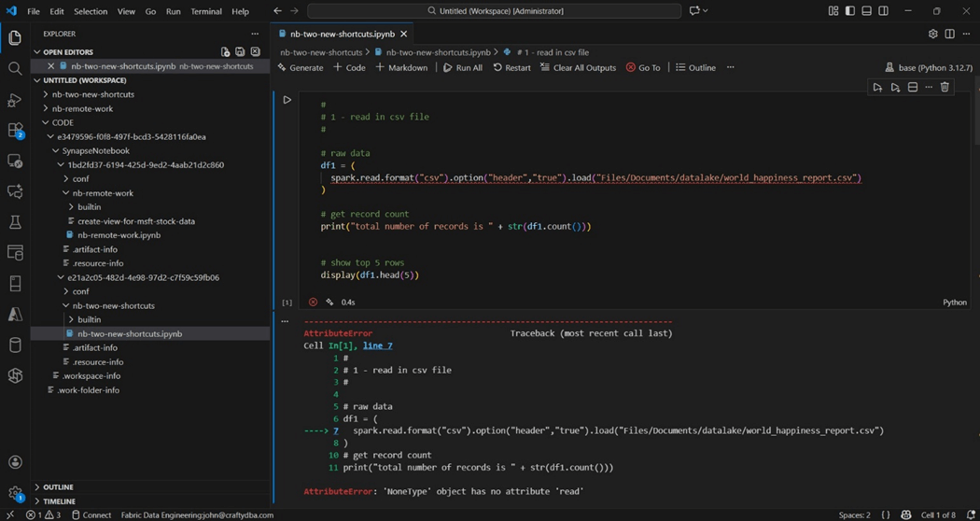This screenshot has width=980, height=521.
Task: Open the Terminal menu
Action: click(205, 11)
